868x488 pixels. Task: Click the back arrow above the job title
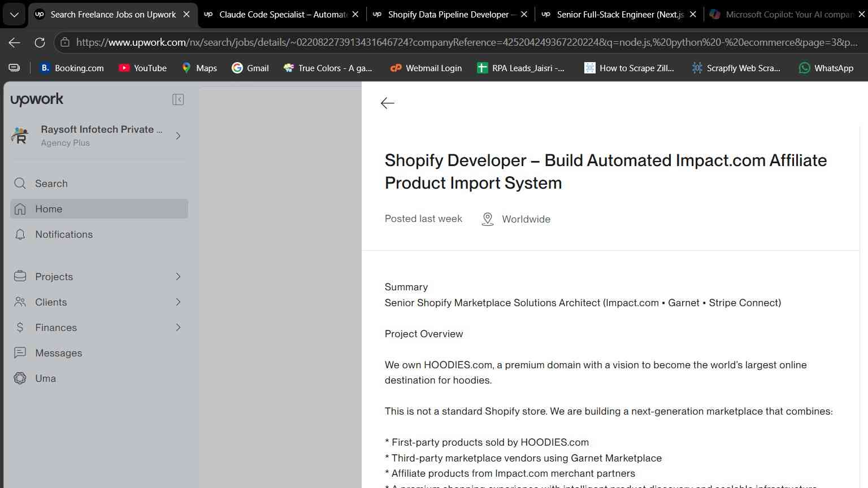387,103
